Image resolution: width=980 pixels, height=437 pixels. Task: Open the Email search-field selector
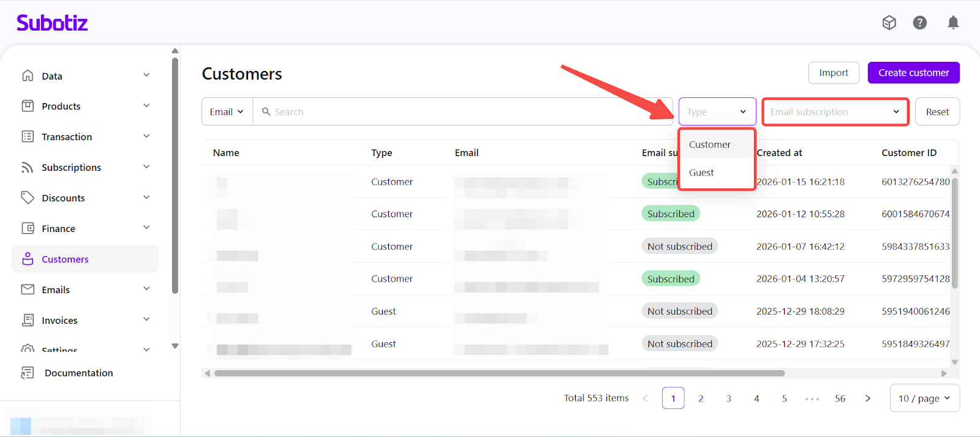pos(227,112)
